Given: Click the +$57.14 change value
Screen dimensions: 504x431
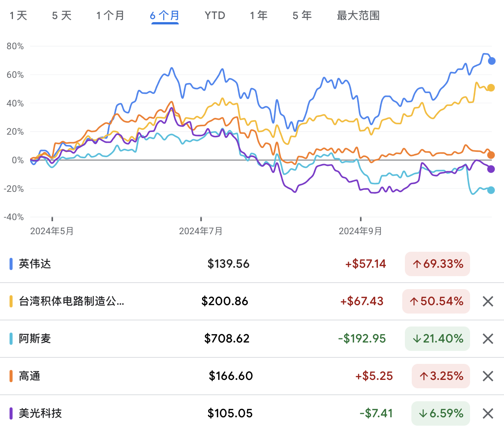Looking at the screenshot, I should coord(366,264).
